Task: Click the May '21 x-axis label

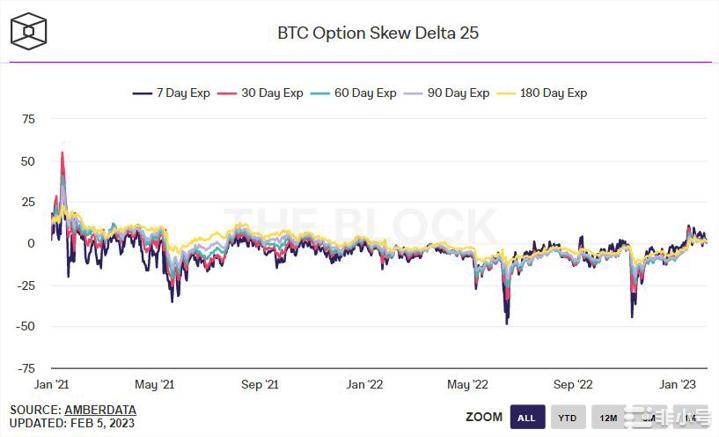Action: [x=154, y=384]
